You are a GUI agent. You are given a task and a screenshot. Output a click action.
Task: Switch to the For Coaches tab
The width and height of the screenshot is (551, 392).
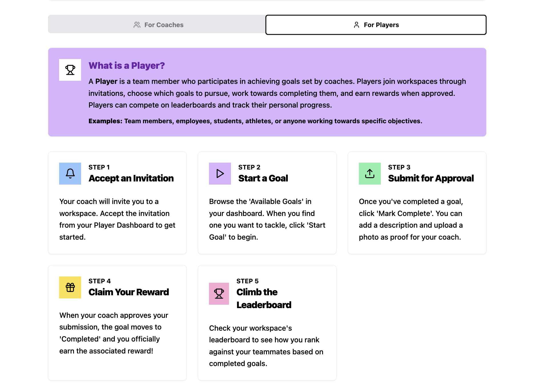[158, 25]
